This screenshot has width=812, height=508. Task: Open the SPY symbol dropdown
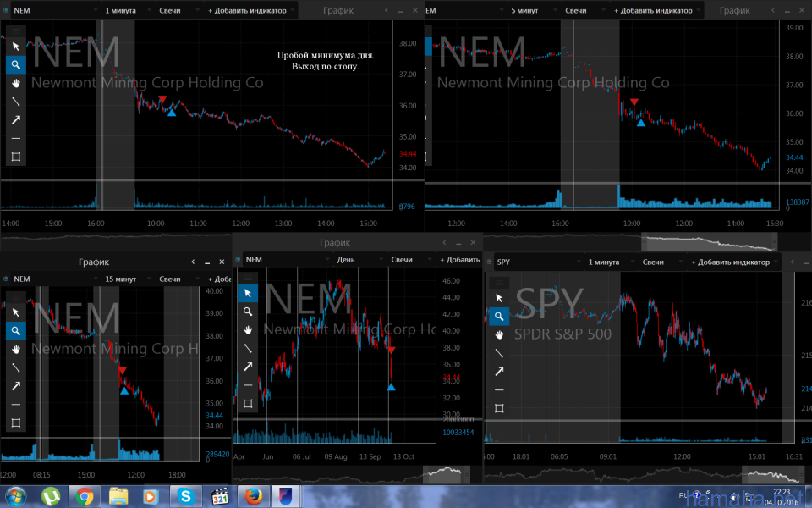point(538,262)
